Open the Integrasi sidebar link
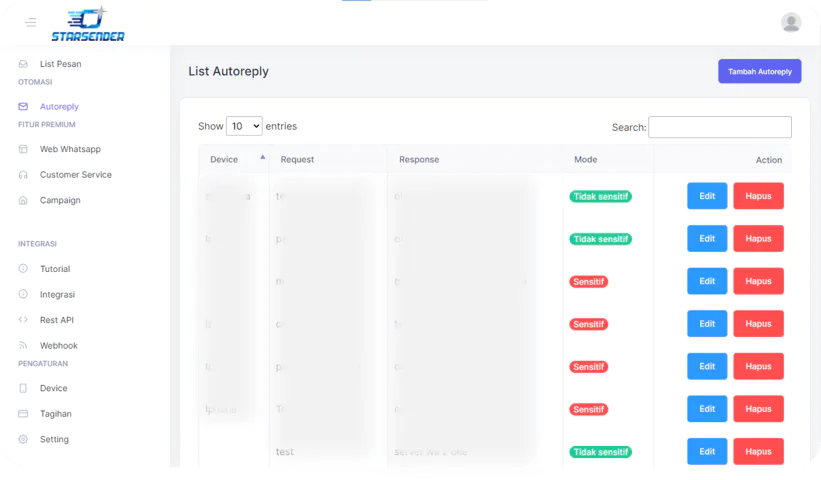Screen dimensions: 821x480 click(57, 295)
